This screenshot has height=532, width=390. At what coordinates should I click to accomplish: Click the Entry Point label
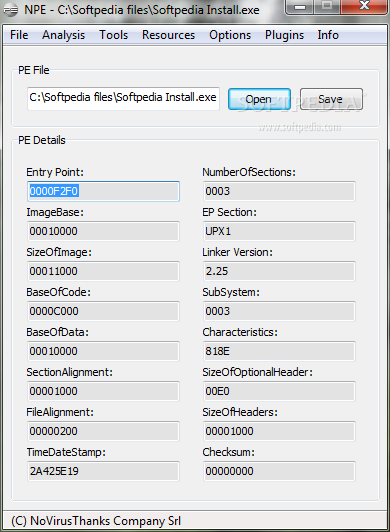click(x=55, y=172)
